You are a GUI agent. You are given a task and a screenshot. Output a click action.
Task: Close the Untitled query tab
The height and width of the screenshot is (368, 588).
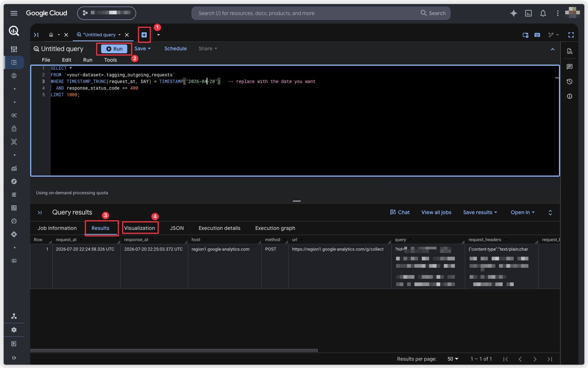click(x=127, y=35)
